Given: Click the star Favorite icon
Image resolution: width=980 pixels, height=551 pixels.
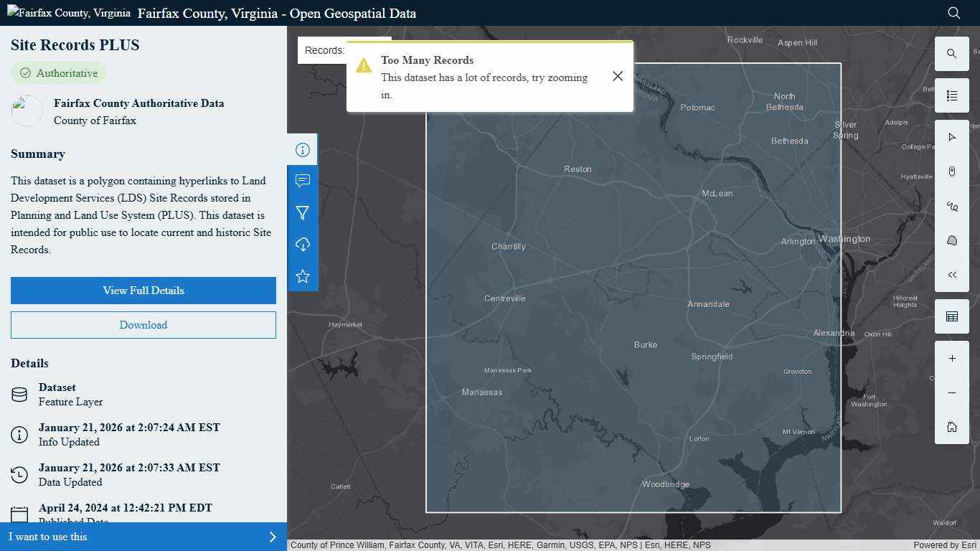Looking at the screenshot, I should tap(303, 275).
